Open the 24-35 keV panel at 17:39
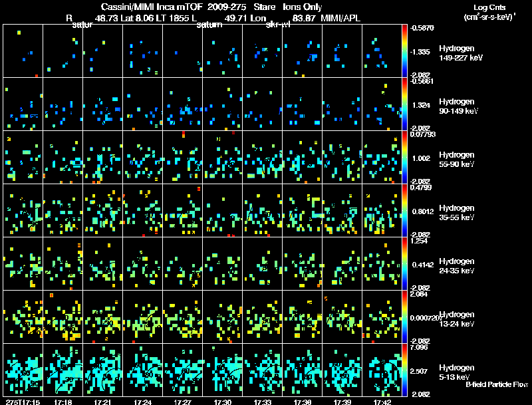The height and width of the screenshot is (405, 532). click(x=342, y=264)
